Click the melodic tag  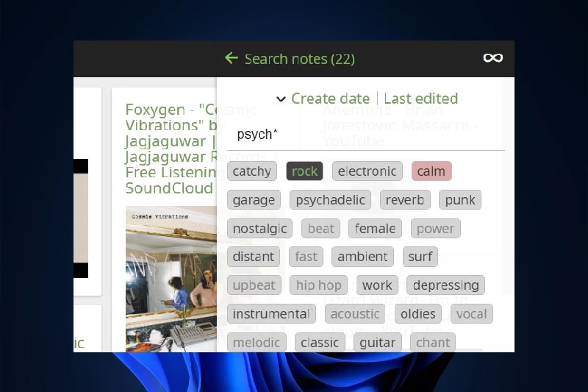tap(257, 342)
